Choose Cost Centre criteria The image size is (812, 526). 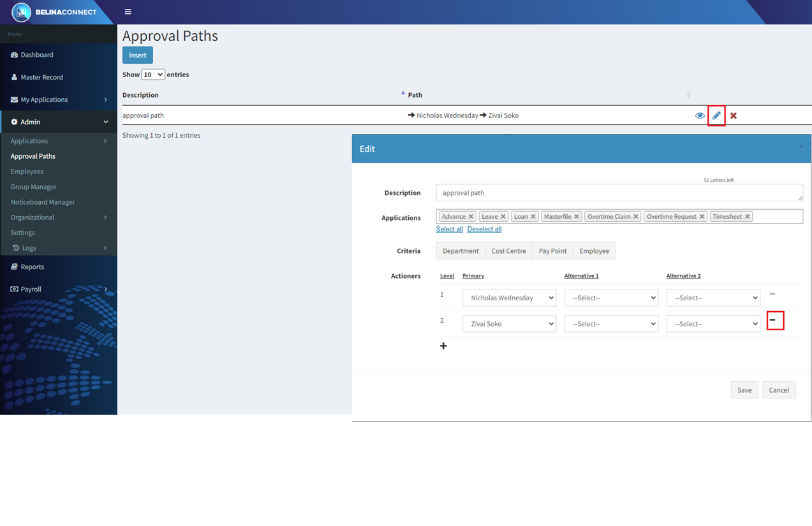[508, 251]
